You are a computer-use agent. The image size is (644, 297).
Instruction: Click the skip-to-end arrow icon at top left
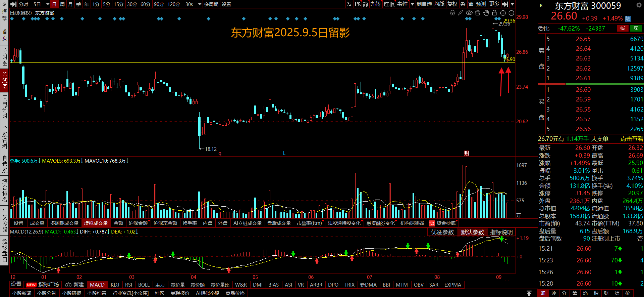click(x=13, y=4)
